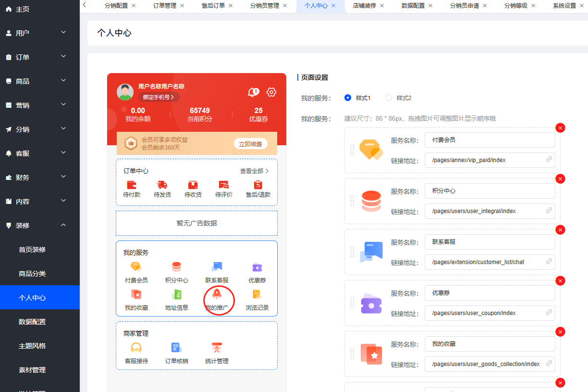This screenshot has width=588, height=392.
Task: Delete the 优惠券 service entry
Action: coord(560,280)
